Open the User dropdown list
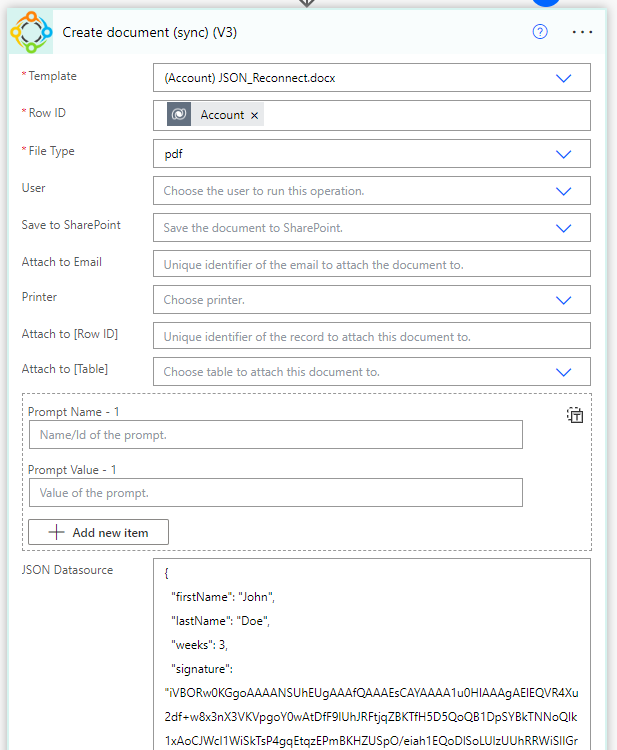 563,191
